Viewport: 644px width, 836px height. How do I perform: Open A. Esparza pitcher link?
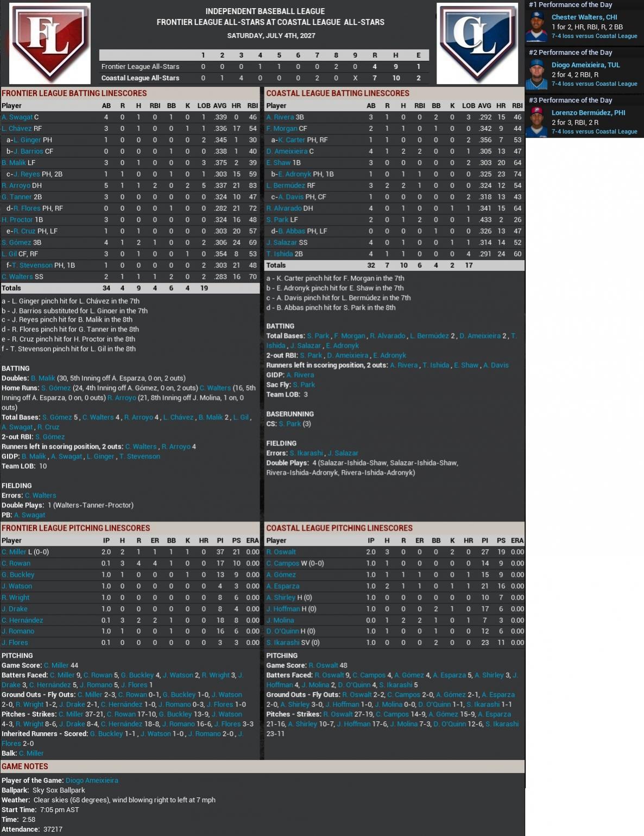(282, 586)
